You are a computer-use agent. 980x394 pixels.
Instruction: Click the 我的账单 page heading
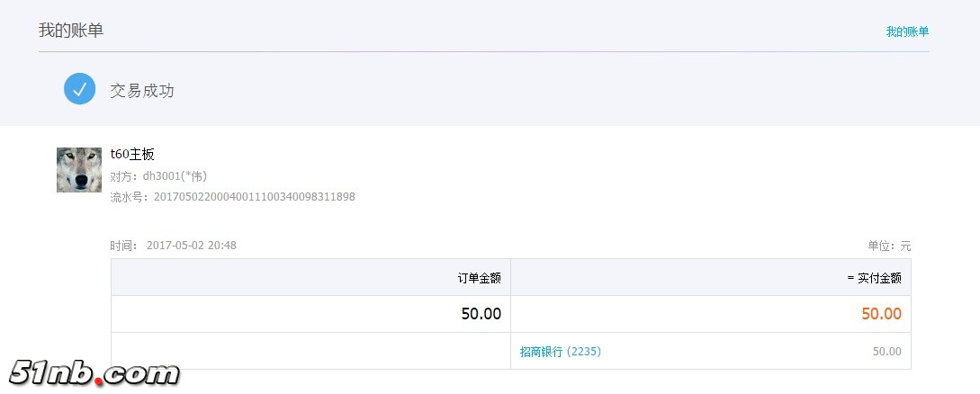pyautogui.click(x=71, y=31)
